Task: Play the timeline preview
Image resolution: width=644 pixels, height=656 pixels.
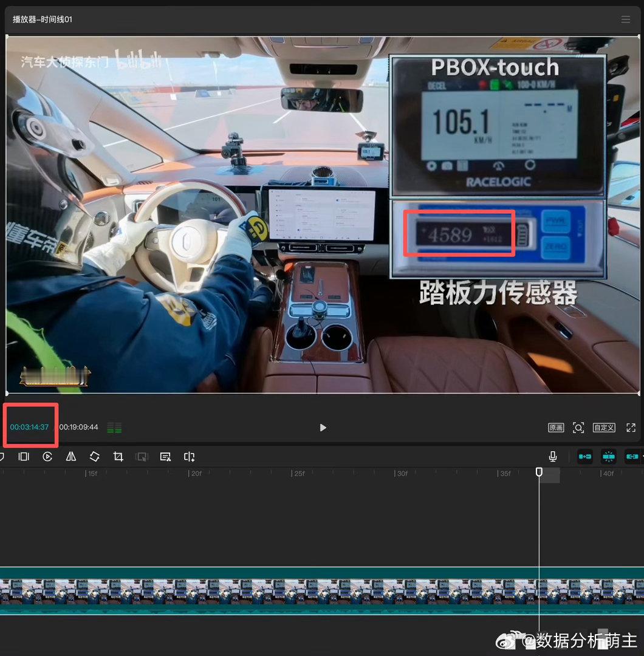Action: tap(323, 428)
